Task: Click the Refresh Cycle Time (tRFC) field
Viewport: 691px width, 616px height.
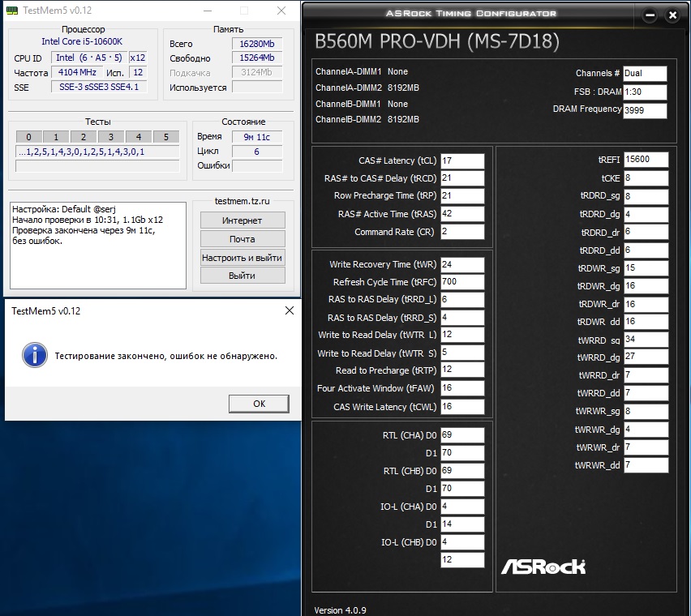Action: pyautogui.click(x=462, y=282)
